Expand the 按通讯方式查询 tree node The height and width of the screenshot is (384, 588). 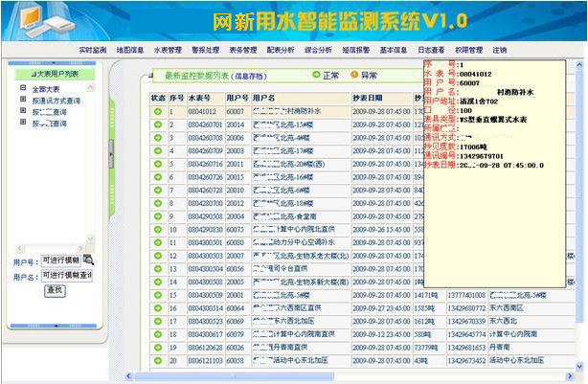click(23, 99)
